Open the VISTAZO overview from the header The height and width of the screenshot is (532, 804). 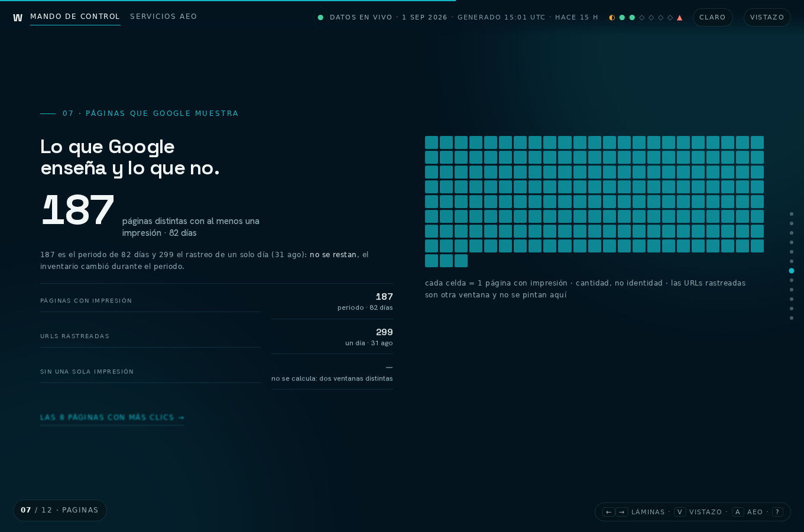tap(767, 17)
